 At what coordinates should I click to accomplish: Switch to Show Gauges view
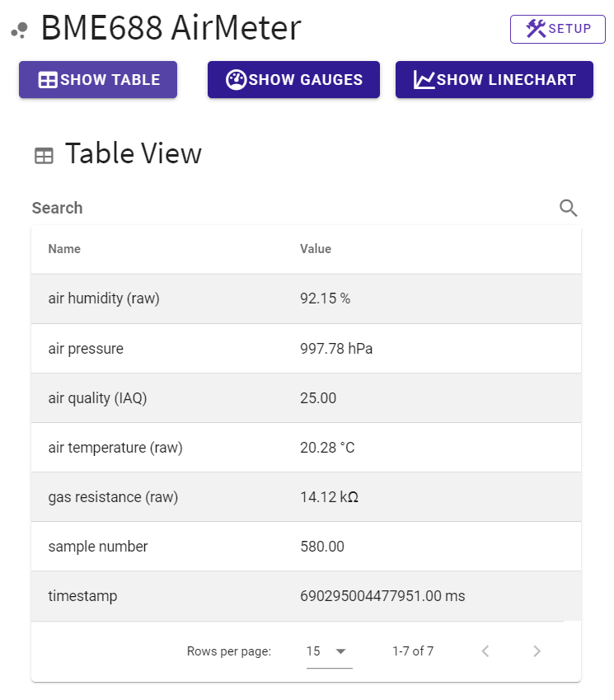pyautogui.click(x=293, y=80)
